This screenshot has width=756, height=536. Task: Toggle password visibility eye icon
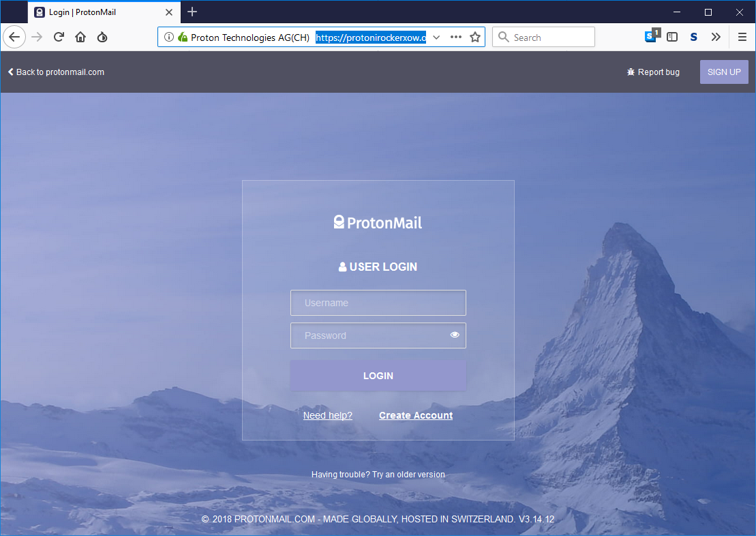(455, 335)
